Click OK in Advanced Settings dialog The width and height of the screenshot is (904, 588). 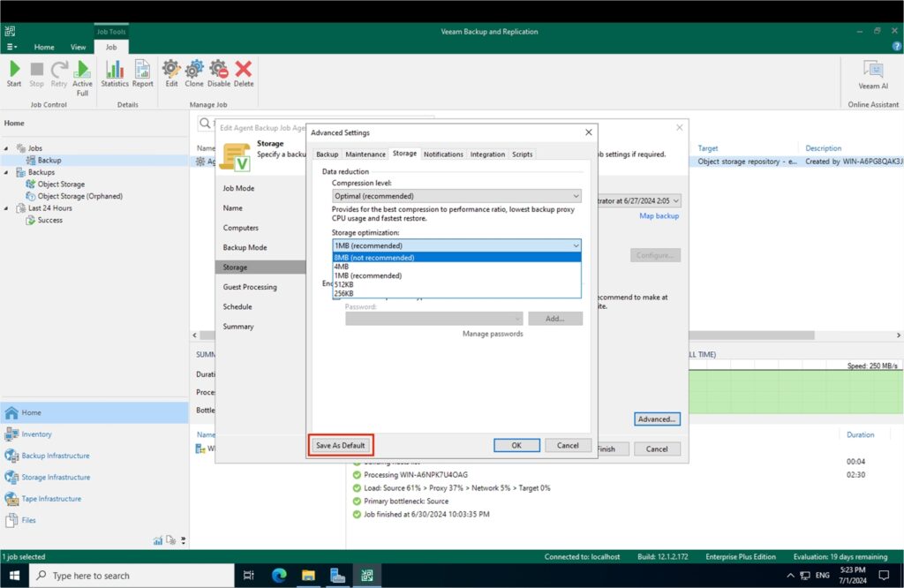516,446
